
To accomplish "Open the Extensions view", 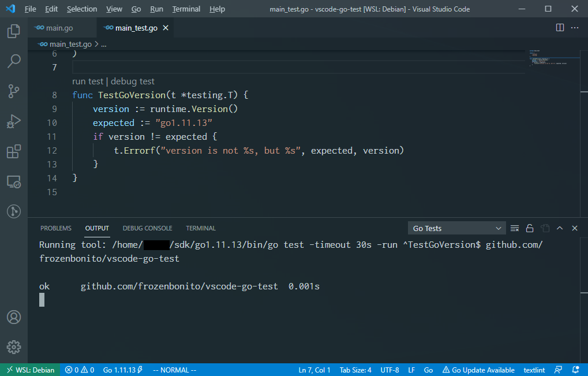I will pos(13,151).
